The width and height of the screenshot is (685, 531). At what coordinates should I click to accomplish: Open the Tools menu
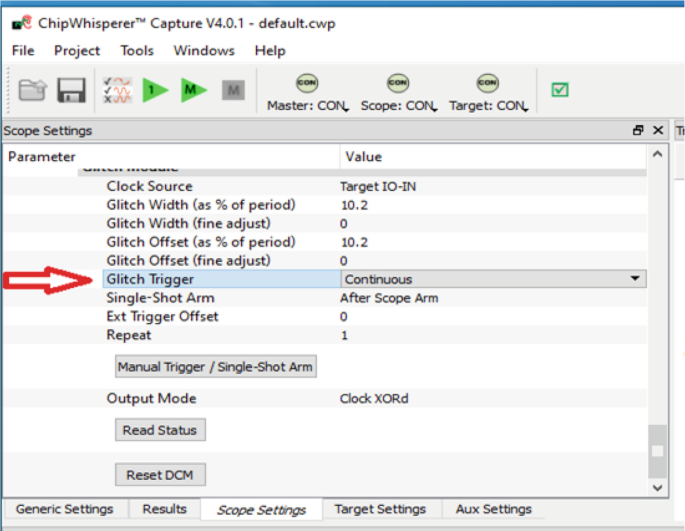(137, 50)
